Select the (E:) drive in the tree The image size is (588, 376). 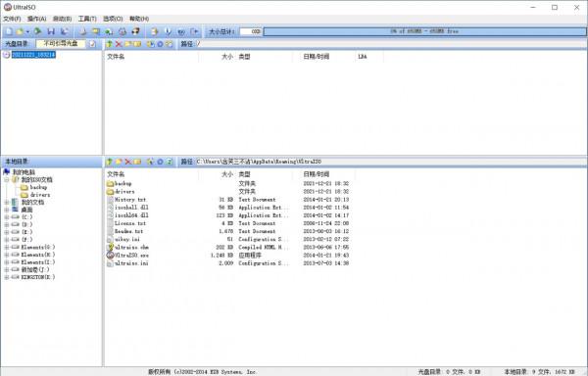coord(27,232)
